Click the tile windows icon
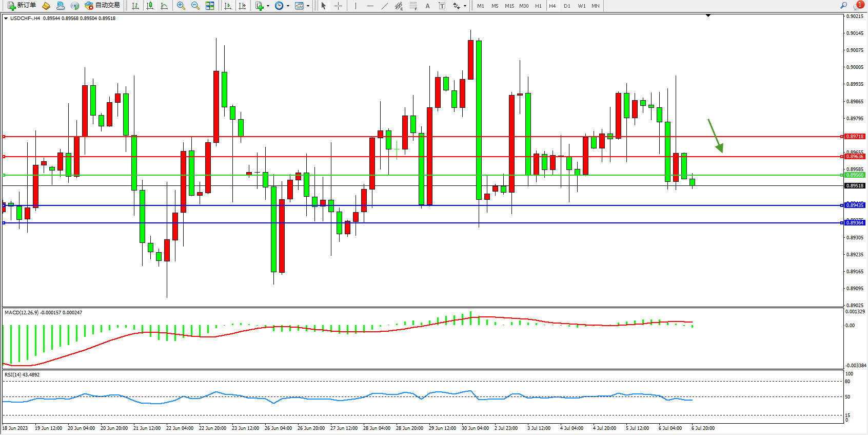The image size is (868, 435). point(210,6)
